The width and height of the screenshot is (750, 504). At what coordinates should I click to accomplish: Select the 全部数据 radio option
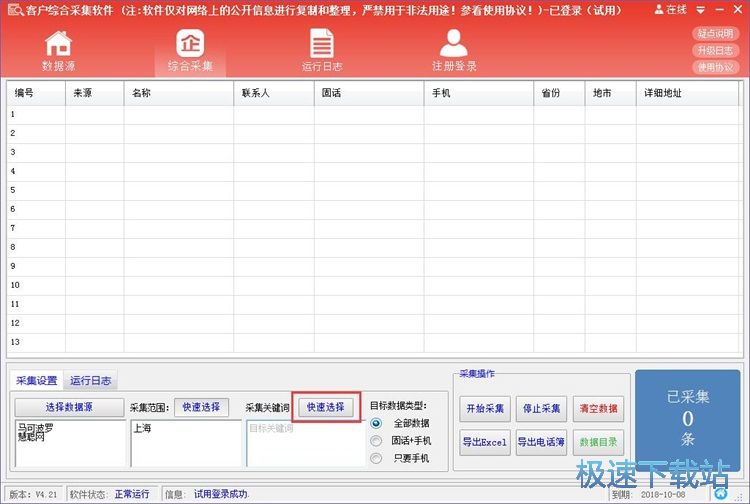tap(376, 423)
